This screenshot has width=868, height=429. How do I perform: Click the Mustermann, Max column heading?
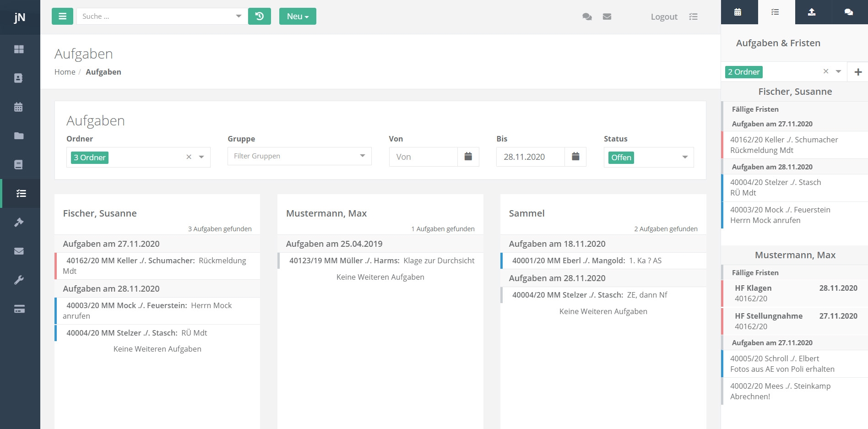(x=326, y=213)
